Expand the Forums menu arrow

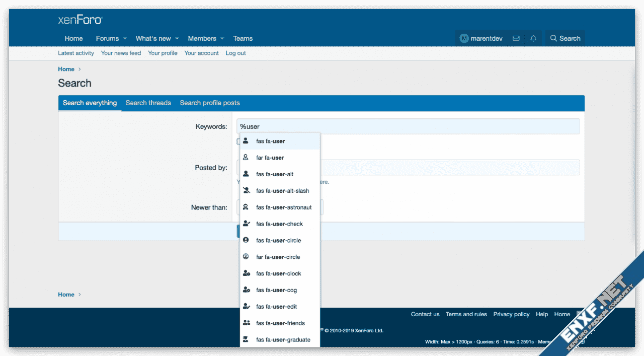click(125, 39)
